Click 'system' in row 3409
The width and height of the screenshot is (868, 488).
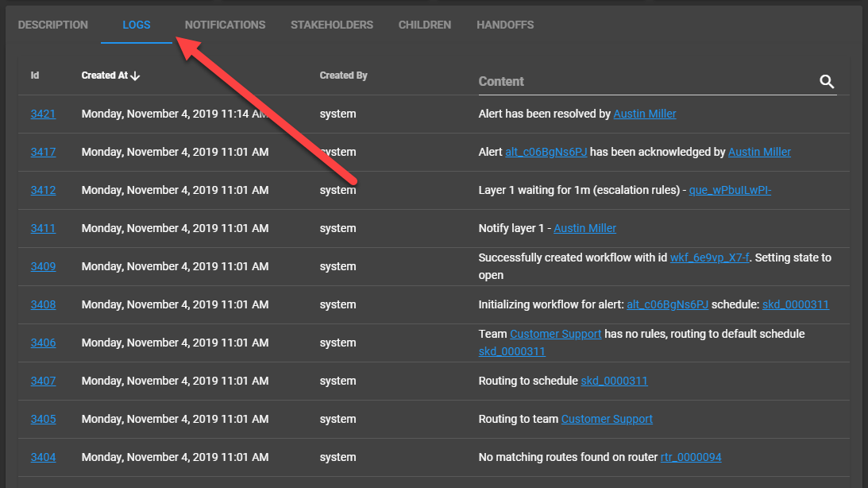(338, 267)
